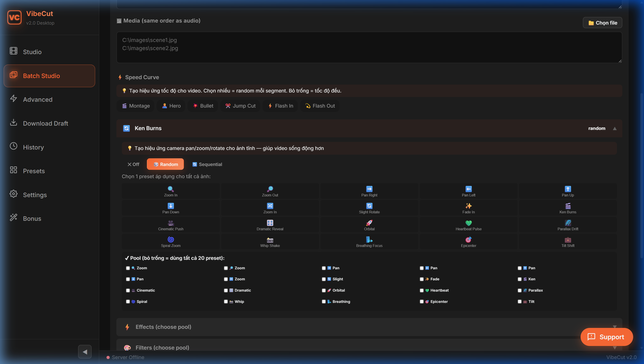Open Download Draft from the sidebar

click(x=49, y=123)
